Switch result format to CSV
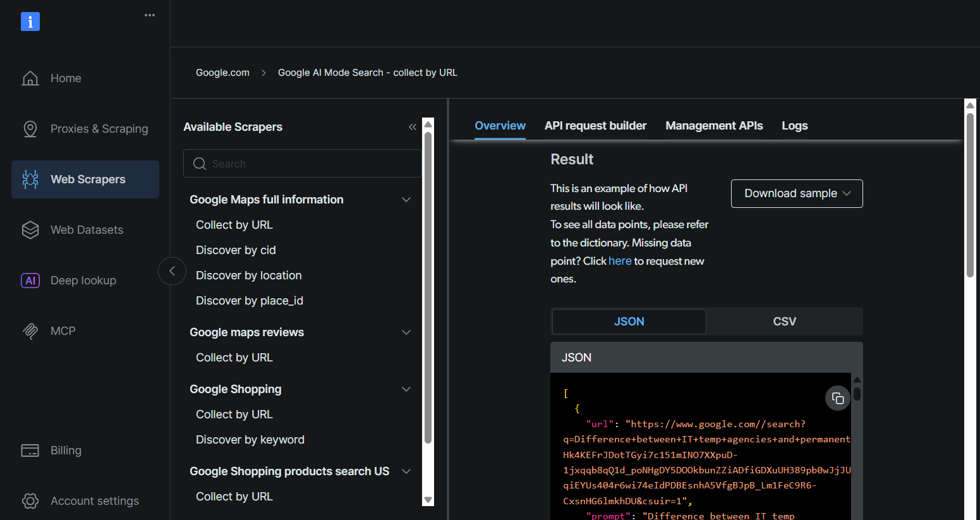The height and width of the screenshot is (520, 980). pyautogui.click(x=784, y=321)
